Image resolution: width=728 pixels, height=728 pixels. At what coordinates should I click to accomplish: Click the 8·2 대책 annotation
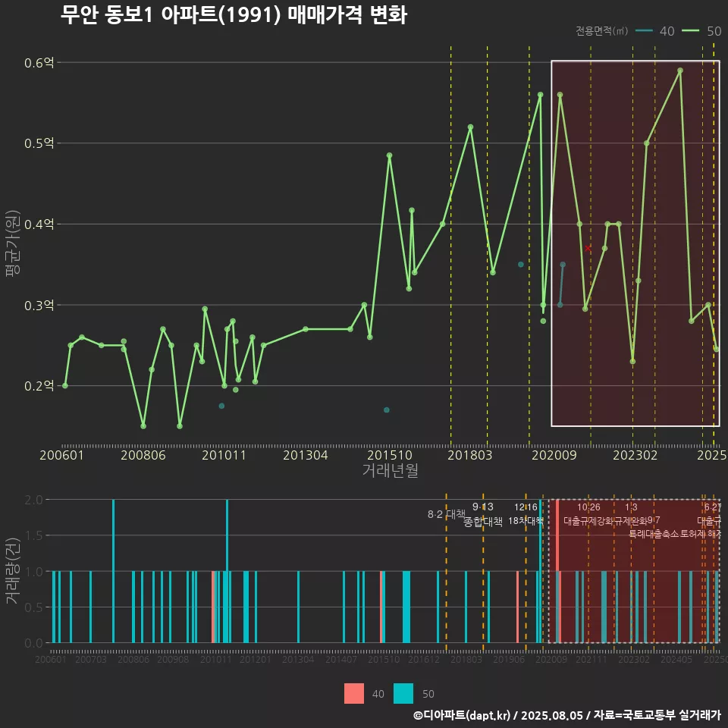pos(446,514)
